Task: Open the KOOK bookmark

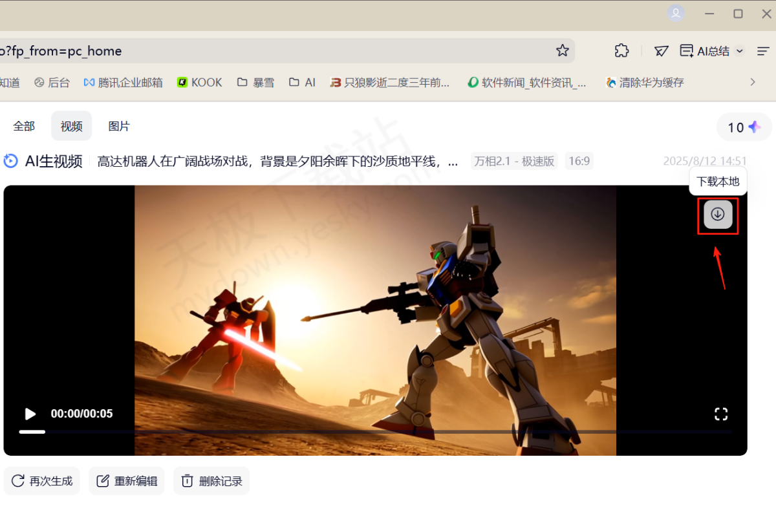Action: coord(199,82)
